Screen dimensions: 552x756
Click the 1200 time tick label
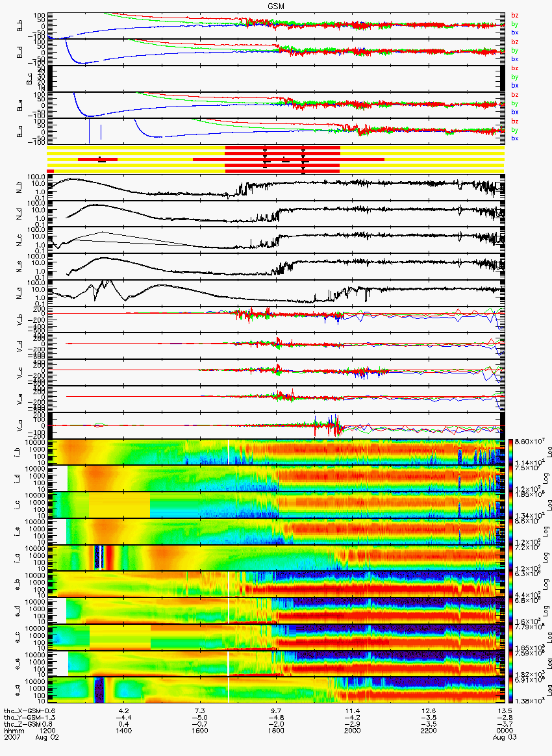(x=47, y=729)
